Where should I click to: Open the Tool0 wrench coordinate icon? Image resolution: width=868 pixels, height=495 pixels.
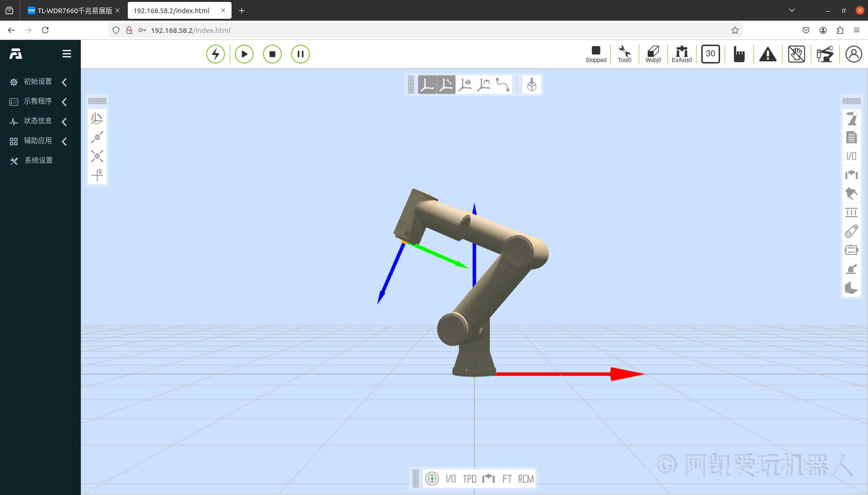tap(624, 54)
